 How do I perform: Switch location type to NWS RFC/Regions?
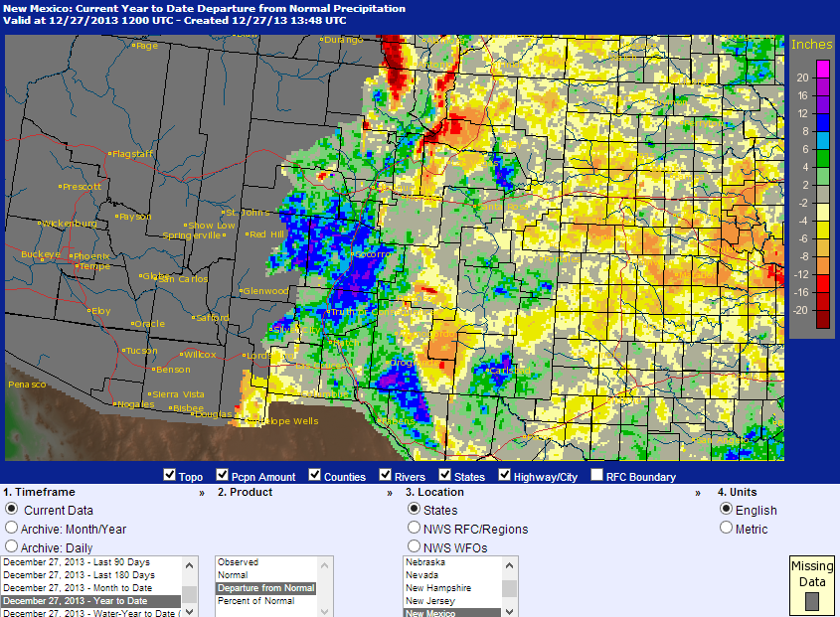(x=416, y=528)
